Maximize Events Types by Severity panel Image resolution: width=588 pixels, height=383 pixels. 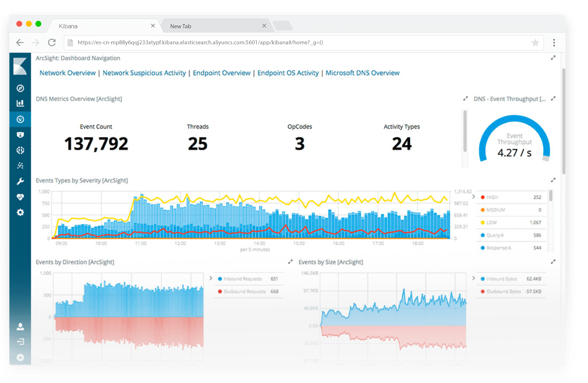click(x=553, y=180)
